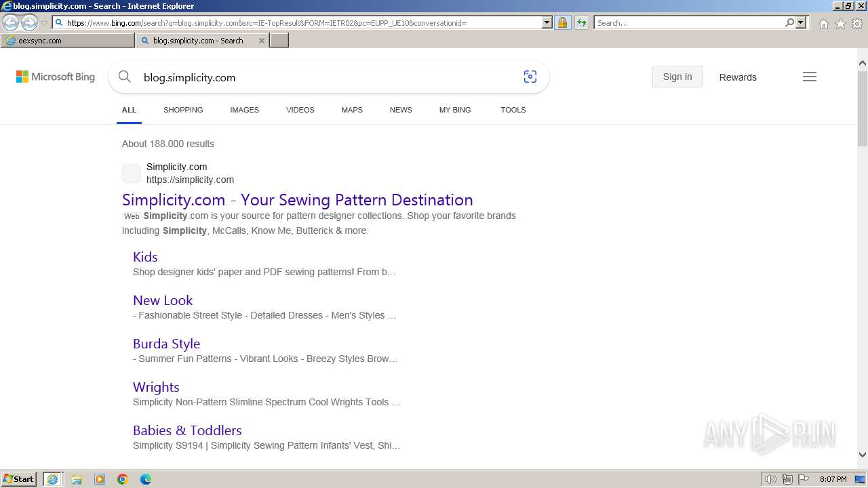Open visual search camera icon
868x488 pixels.
[530, 77]
